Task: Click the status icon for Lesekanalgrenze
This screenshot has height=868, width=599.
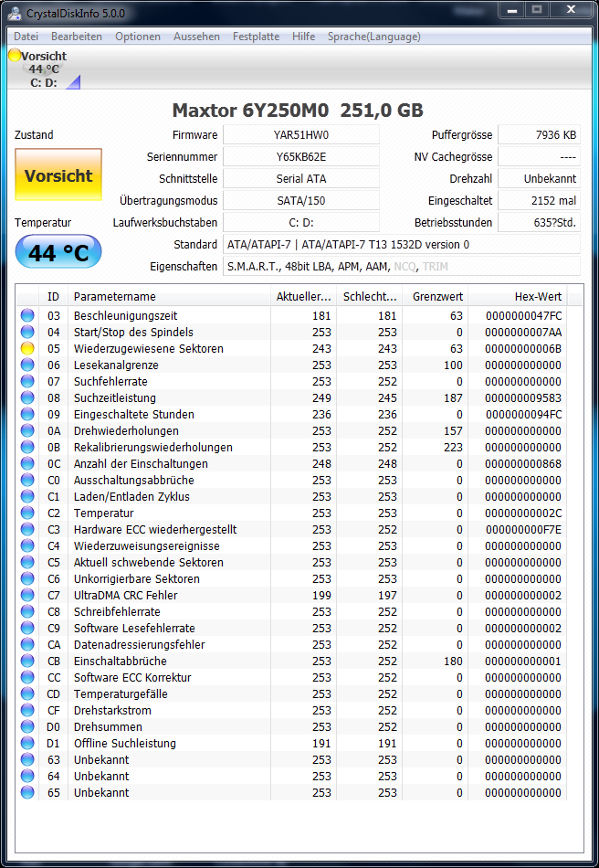Action: point(27,365)
